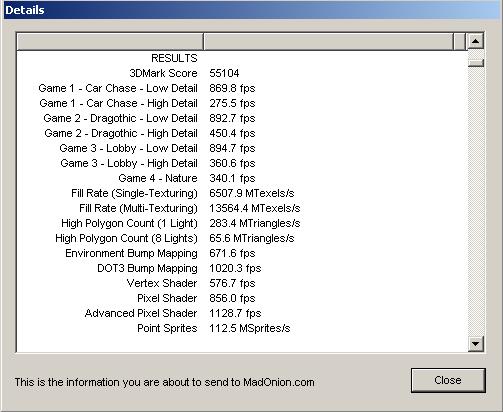The width and height of the screenshot is (503, 412).
Task: Select Game 2 Dragothic High Detail row
Action: pyautogui.click(x=242, y=133)
